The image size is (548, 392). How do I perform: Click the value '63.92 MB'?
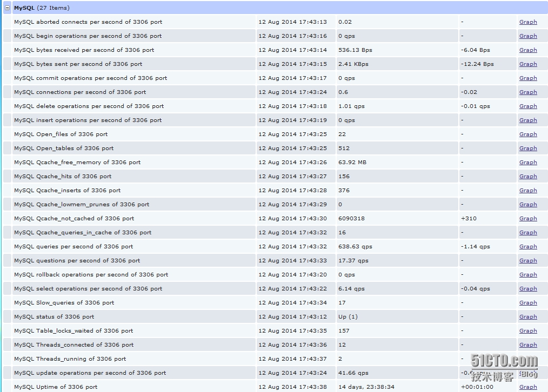point(352,163)
